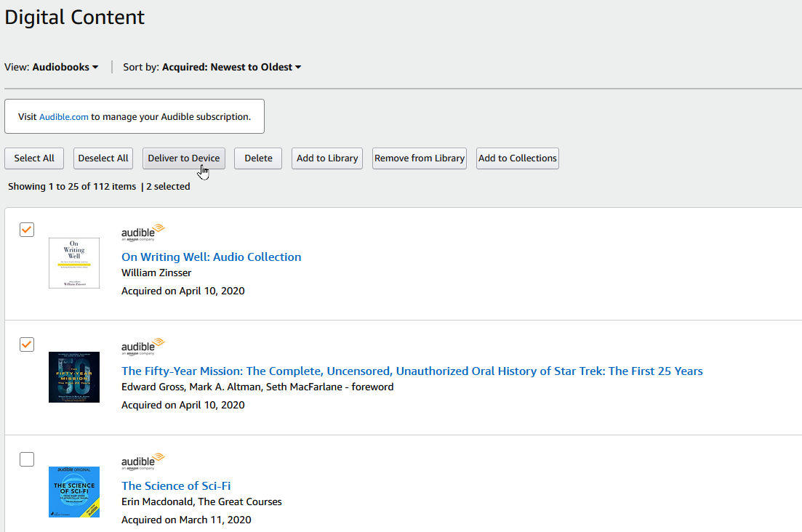Follow the Audible.com link
Viewport: 802px width, 532px height.
click(64, 117)
